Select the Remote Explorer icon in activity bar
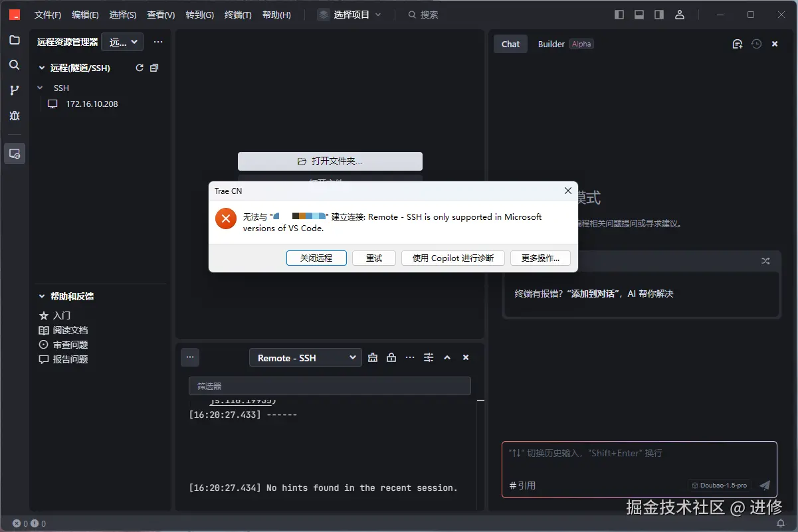This screenshot has width=798, height=532. 14,153
